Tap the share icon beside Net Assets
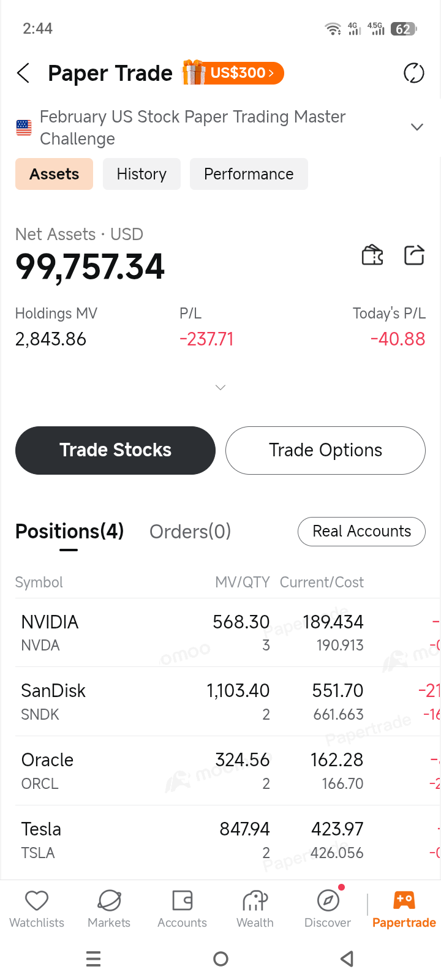This screenshot has height=980, width=441. click(414, 255)
